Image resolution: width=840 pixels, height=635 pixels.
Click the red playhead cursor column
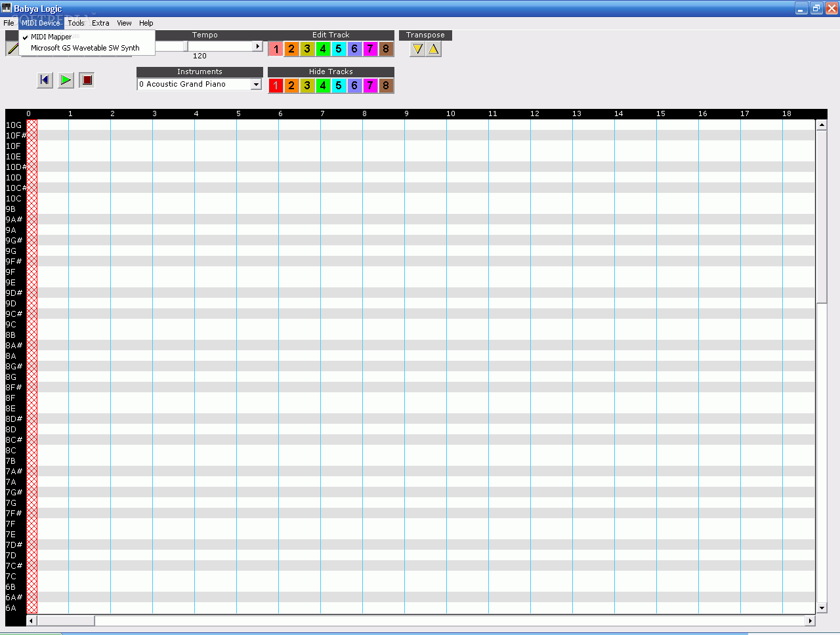[31, 366]
